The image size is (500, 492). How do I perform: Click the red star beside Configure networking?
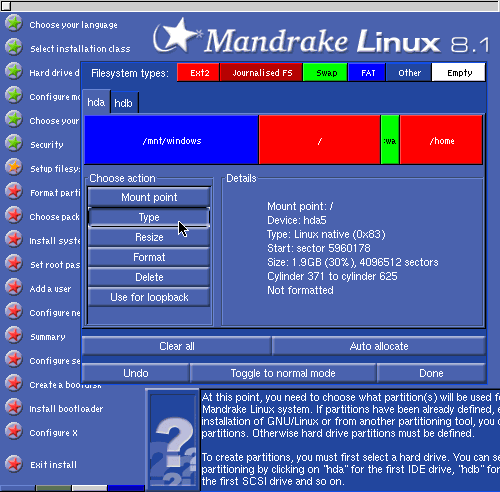pos(14,311)
